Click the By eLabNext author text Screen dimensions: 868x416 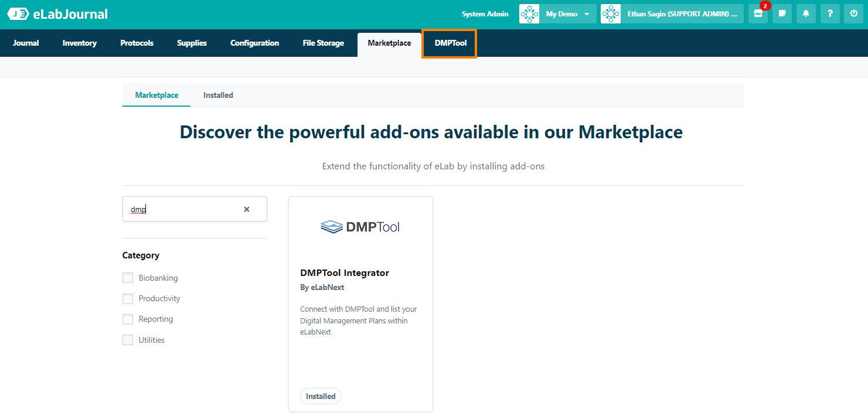322,288
